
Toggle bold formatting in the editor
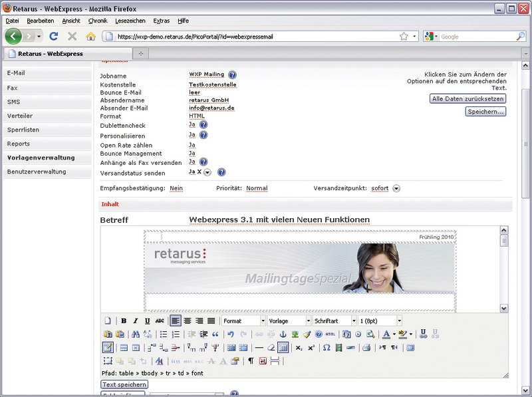[124, 321]
